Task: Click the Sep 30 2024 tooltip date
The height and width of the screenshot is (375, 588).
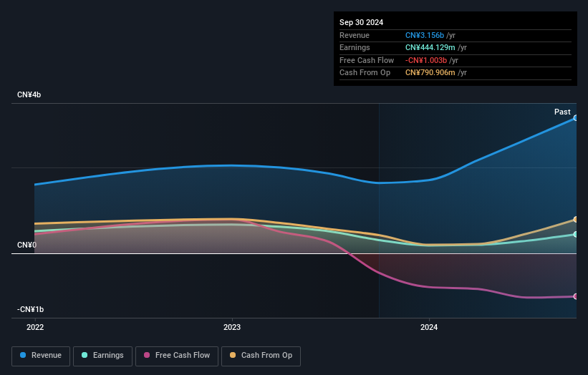Action: tap(361, 22)
